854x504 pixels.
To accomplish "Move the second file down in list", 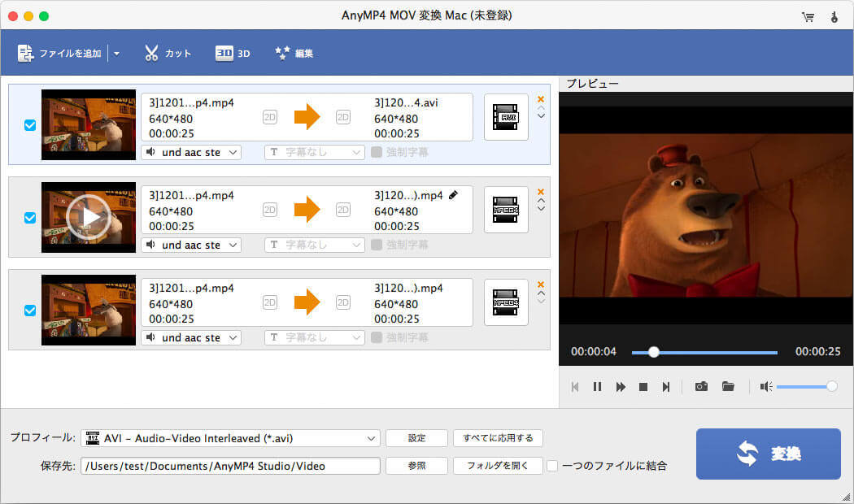I will click(x=541, y=208).
